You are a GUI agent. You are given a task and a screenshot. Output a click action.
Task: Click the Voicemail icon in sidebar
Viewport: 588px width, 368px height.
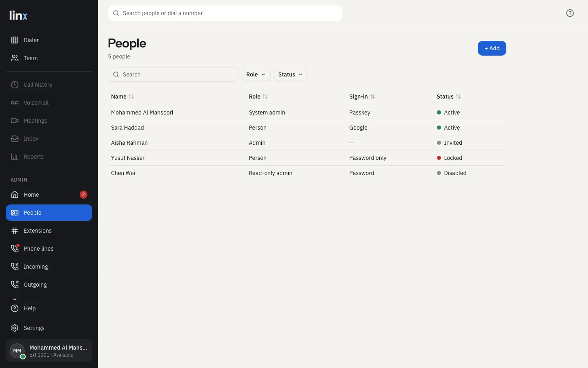pos(15,103)
